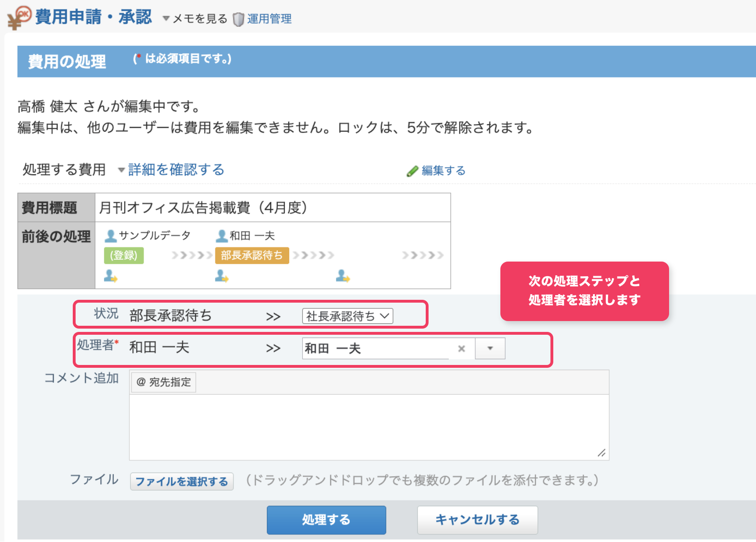Screen dimensions: 756x542
Task: Open the 処理者 selection dropdown arrow
Action: [x=490, y=348]
